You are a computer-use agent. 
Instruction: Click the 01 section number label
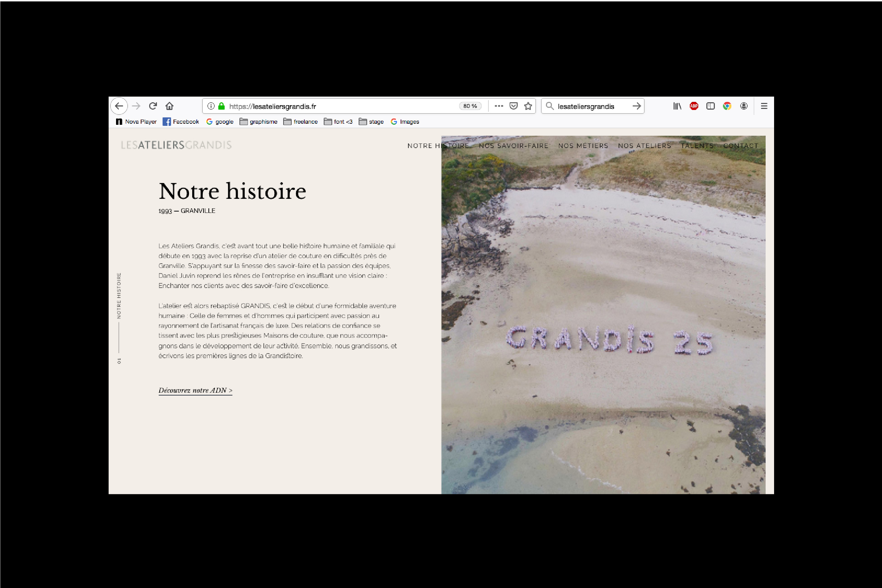[x=119, y=361]
